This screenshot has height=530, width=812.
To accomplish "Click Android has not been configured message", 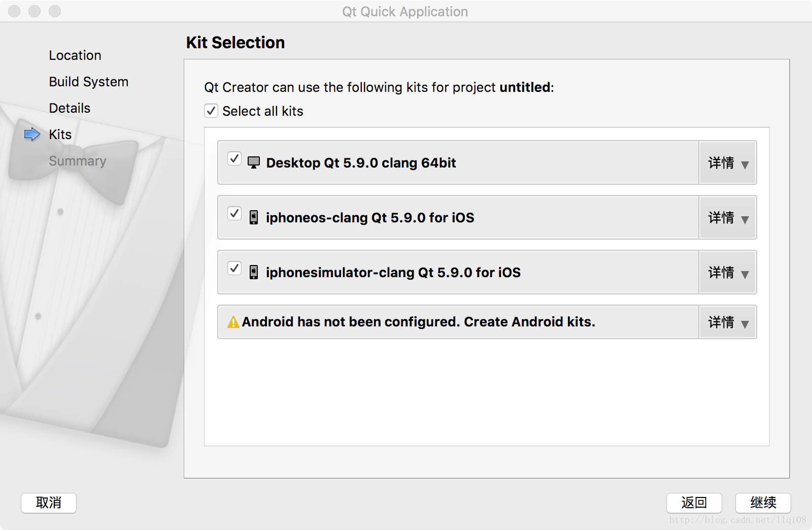I will point(418,322).
